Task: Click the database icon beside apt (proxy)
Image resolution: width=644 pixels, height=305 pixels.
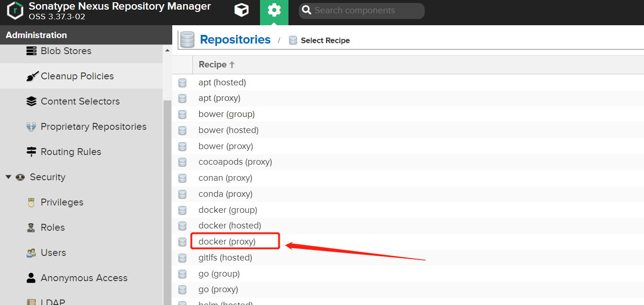Action: point(182,98)
